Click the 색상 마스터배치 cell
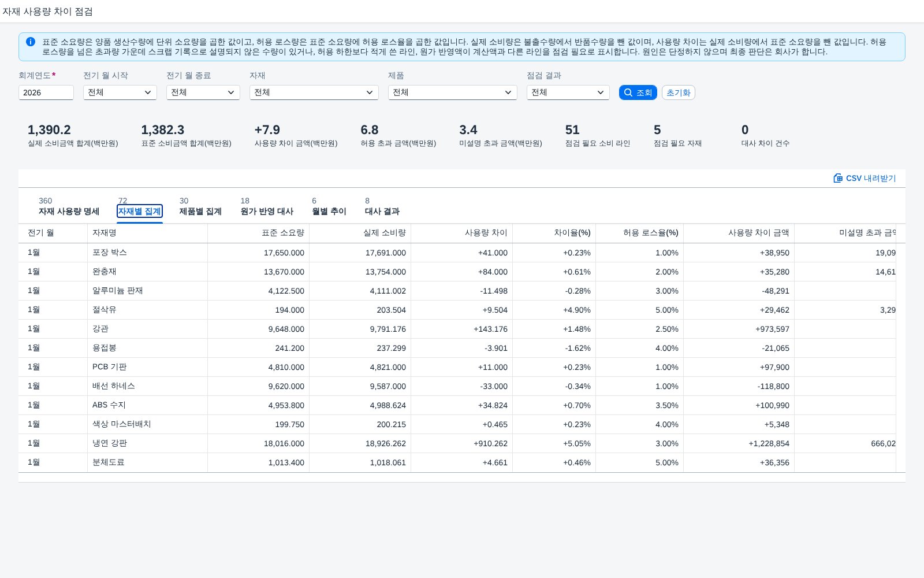Viewport: 924px width, 578px height. (x=148, y=424)
